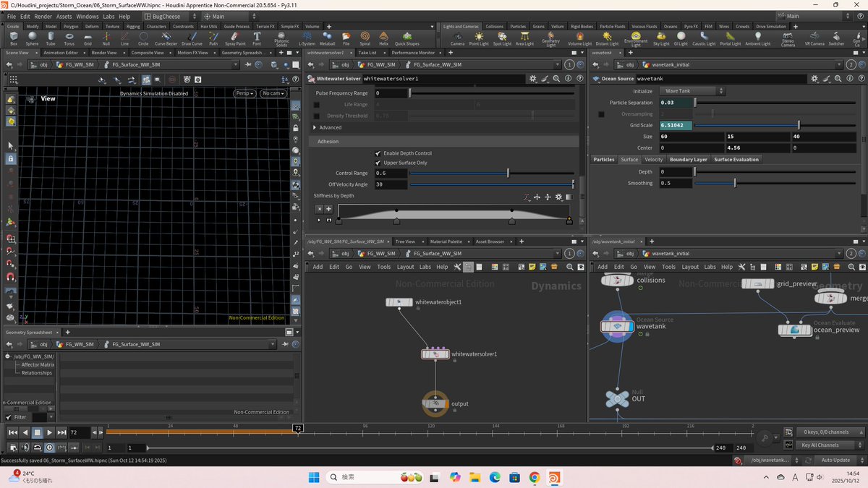Switch to the Boundary Layer tab
The image size is (868, 488).
(689, 159)
